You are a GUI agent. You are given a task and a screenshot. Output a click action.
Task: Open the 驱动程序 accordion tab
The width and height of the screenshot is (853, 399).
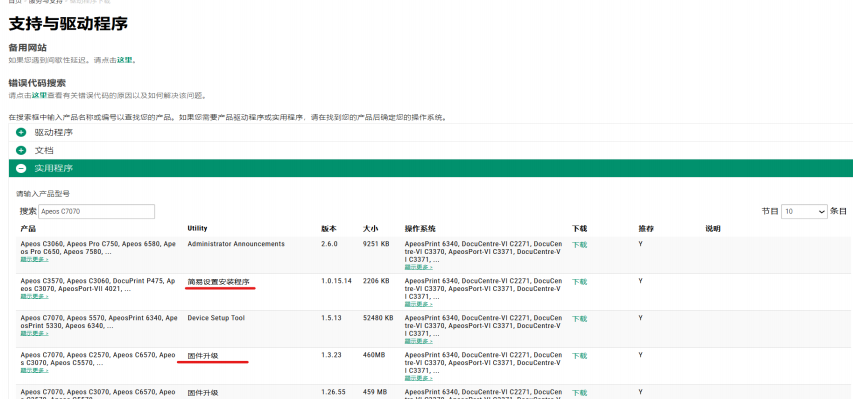[431, 132]
